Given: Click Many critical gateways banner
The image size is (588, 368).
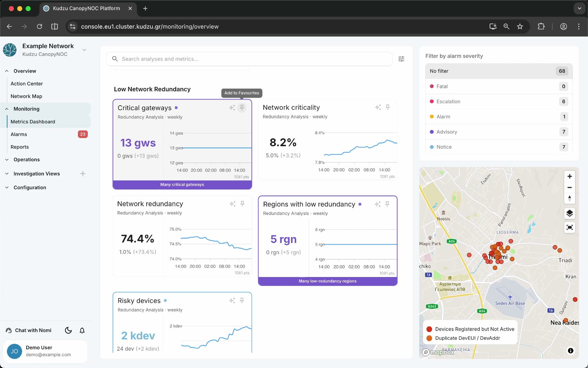Looking at the screenshot, I should (x=182, y=185).
